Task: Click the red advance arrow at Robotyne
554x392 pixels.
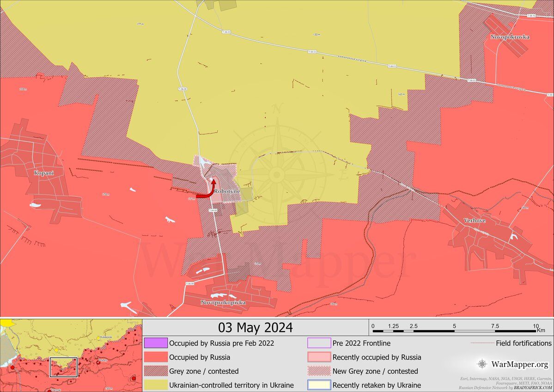Action: 209,191
